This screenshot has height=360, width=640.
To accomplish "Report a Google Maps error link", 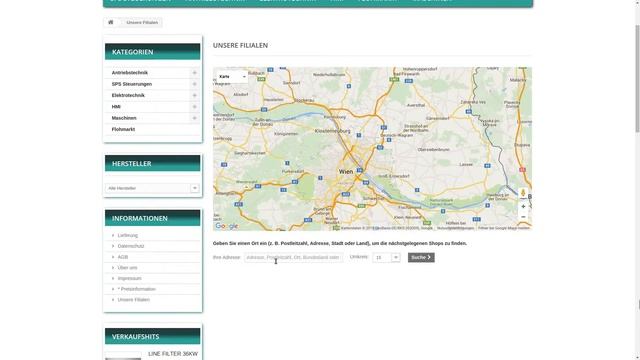I will tap(504, 228).
